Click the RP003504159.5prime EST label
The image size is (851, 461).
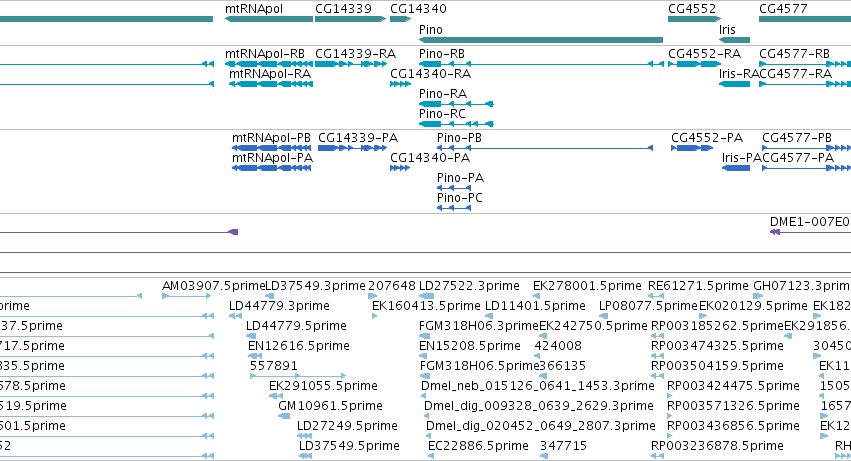tap(717, 367)
